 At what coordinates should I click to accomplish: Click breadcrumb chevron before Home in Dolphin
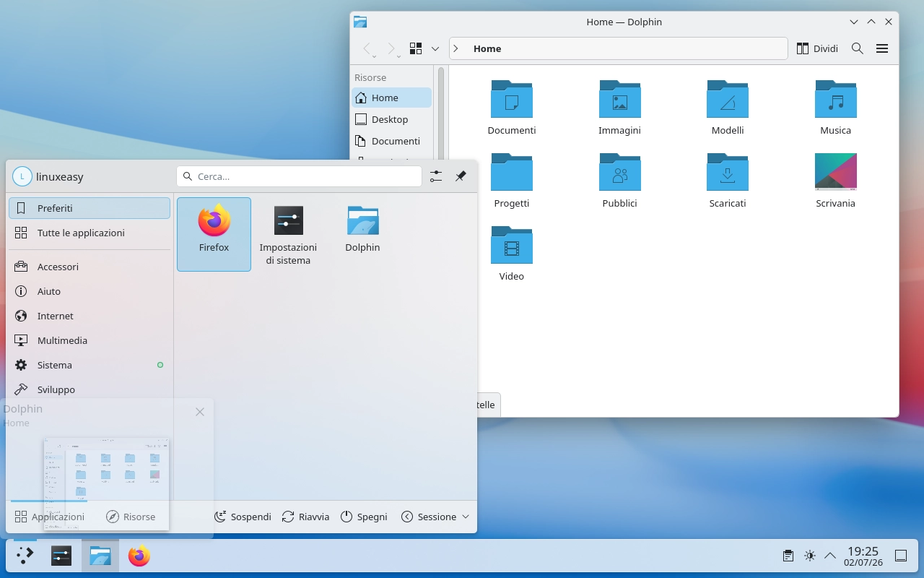pyautogui.click(x=456, y=48)
